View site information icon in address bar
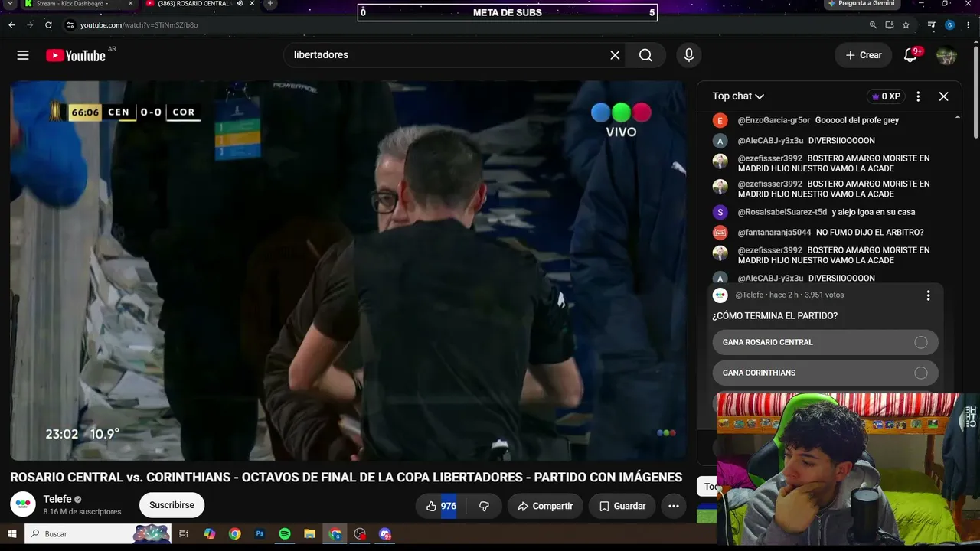The height and width of the screenshot is (551, 980). point(70,25)
